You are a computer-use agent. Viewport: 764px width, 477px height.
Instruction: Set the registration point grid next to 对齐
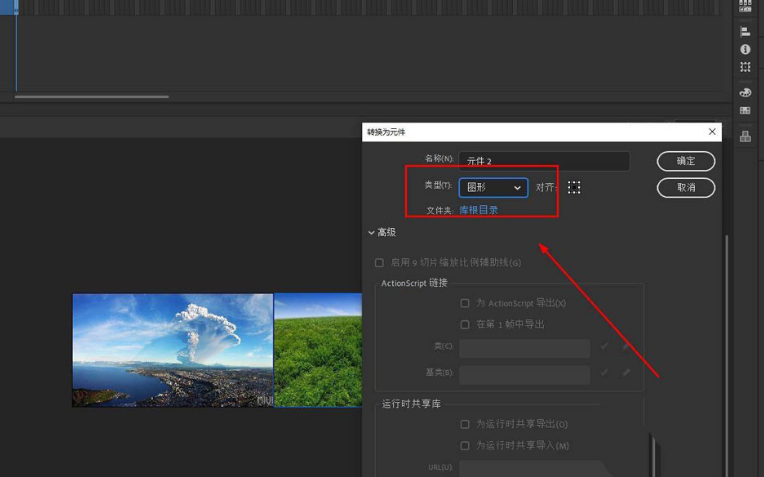pyautogui.click(x=574, y=188)
